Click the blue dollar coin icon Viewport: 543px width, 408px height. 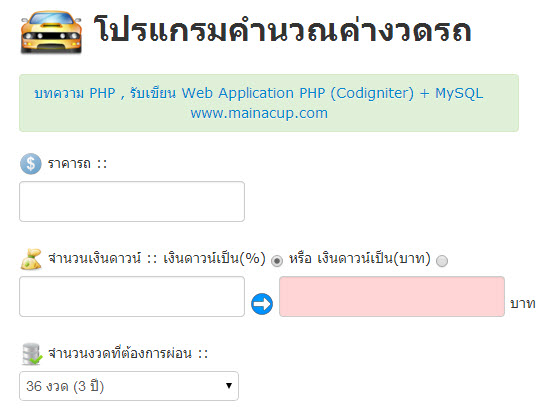click(x=30, y=163)
